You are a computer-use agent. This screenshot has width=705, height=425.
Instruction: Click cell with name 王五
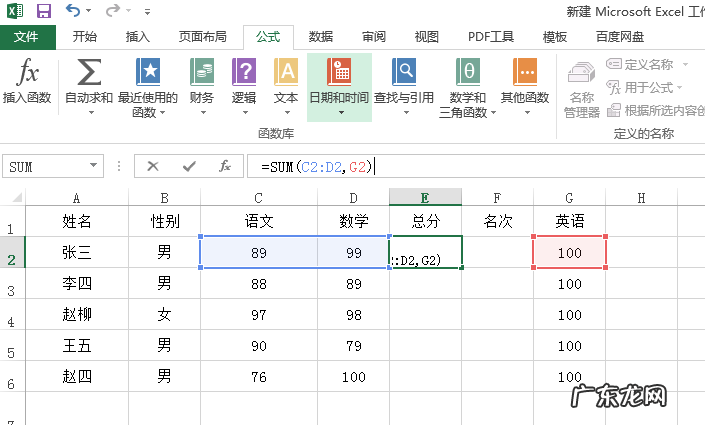click(76, 345)
